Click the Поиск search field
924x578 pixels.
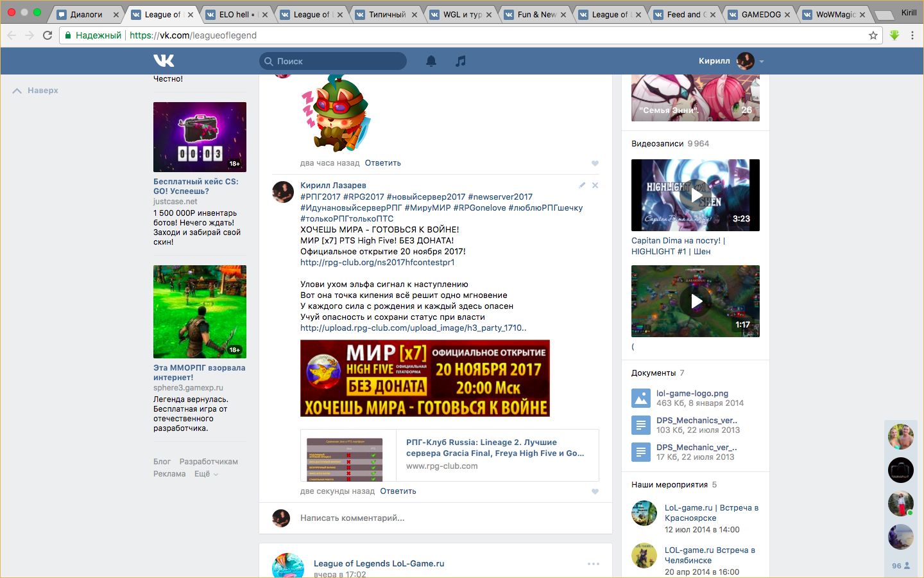tap(333, 61)
